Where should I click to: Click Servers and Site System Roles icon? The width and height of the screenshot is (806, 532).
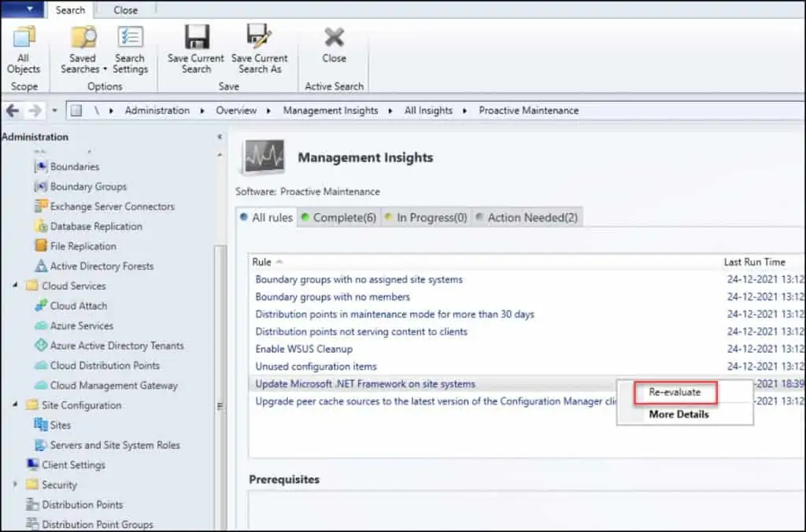point(41,445)
